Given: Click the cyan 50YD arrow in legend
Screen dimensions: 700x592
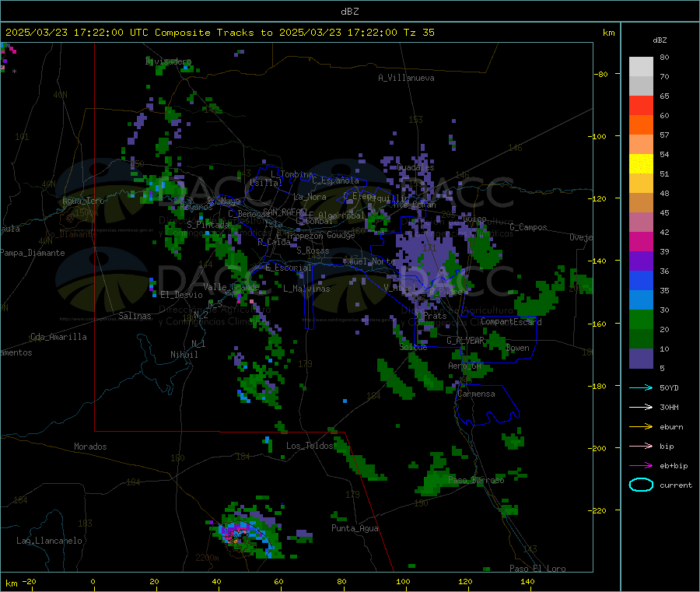Looking at the screenshot, I should [641, 387].
